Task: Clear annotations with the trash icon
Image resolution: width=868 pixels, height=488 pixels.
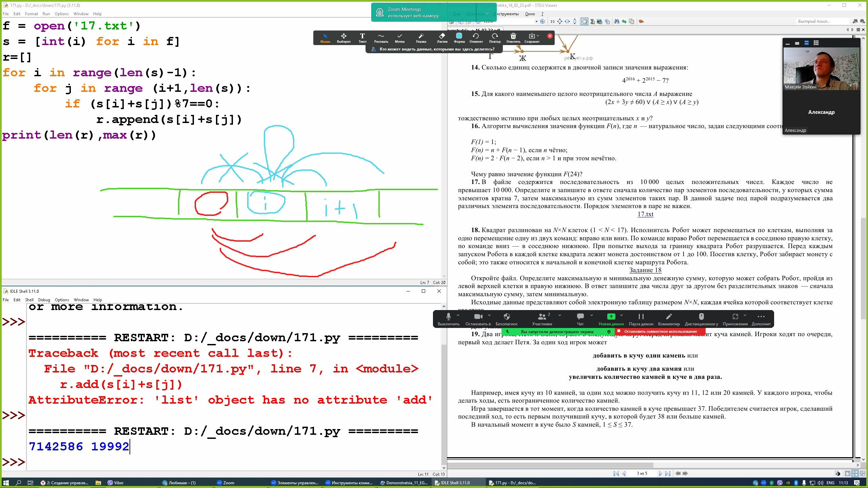Action: (x=513, y=37)
